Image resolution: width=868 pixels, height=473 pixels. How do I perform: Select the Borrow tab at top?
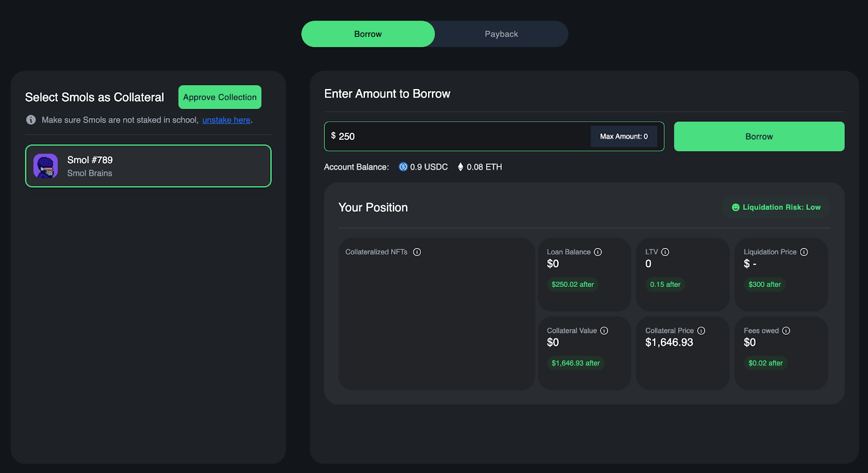point(368,34)
